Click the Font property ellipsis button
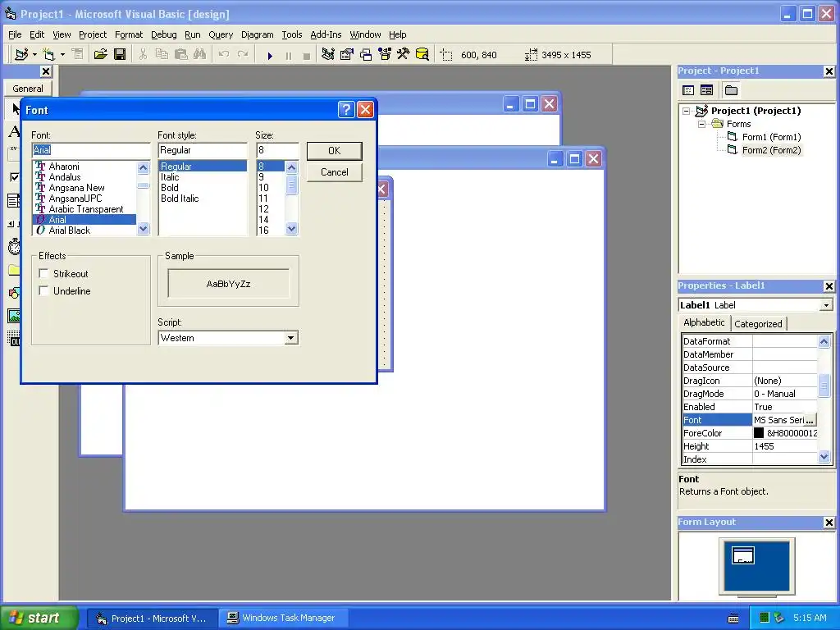This screenshot has height=630, width=840. coord(810,420)
